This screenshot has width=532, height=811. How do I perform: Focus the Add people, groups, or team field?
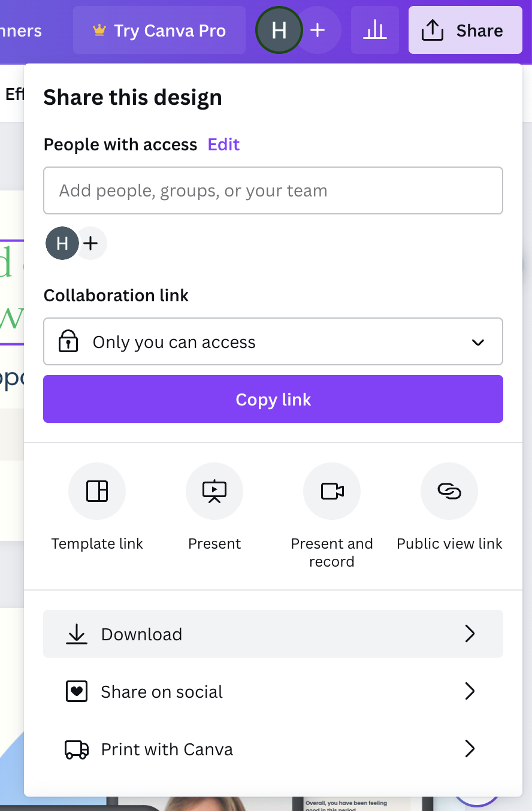[273, 191]
